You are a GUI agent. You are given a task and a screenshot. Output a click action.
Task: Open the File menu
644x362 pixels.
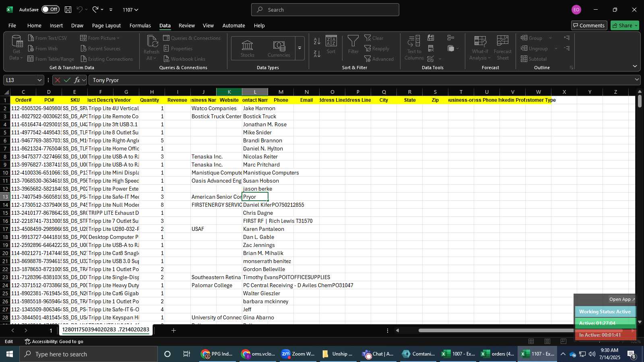[x=12, y=25]
